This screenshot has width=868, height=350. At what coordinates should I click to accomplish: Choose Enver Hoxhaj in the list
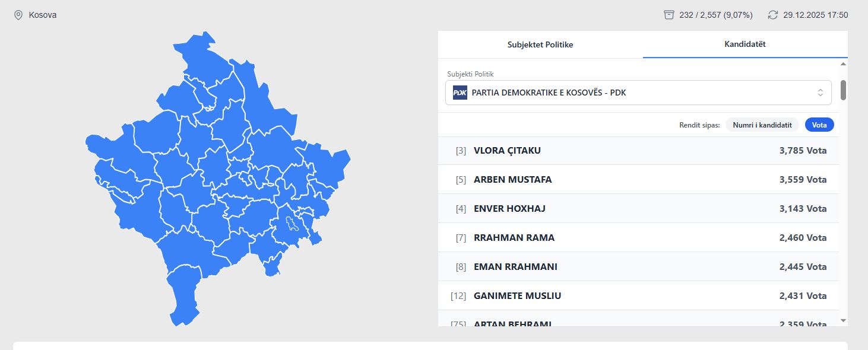coord(638,209)
